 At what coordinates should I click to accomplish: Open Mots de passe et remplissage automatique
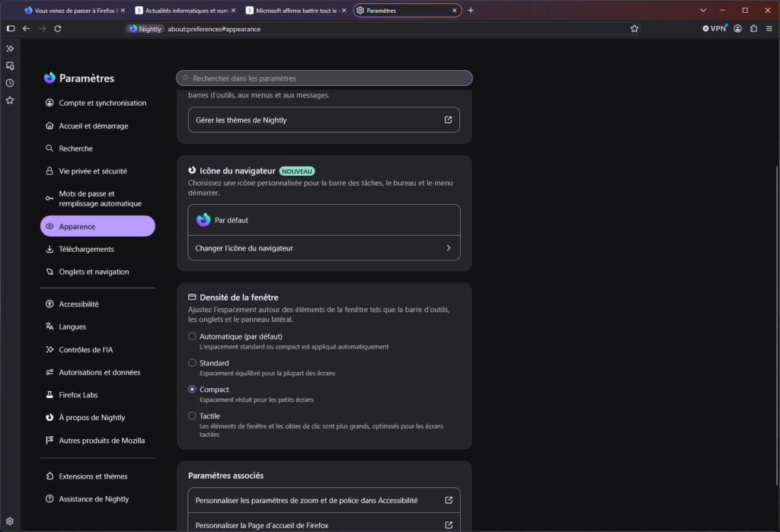click(97, 199)
